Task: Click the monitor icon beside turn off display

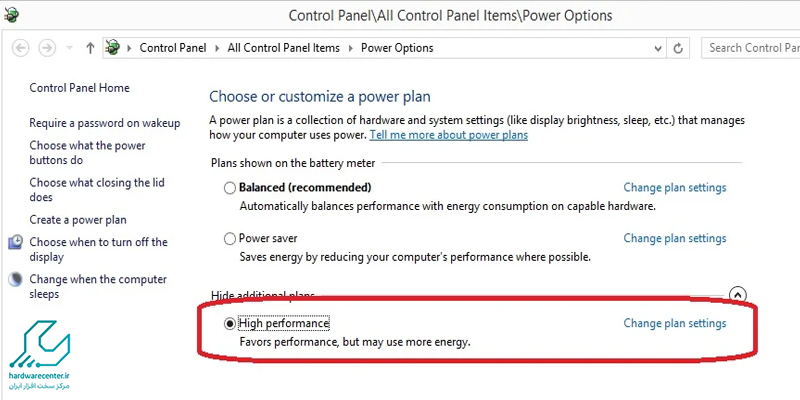Action: coord(16,243)
